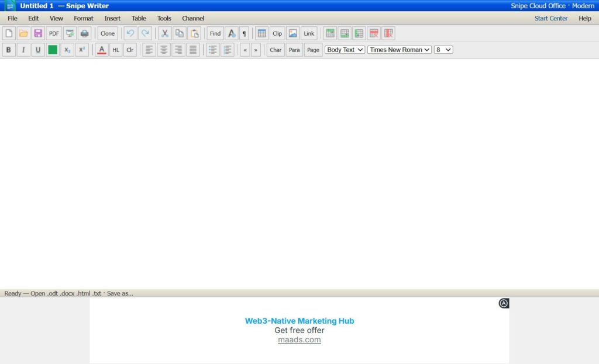
Task: Clear formatting with the Clr button
Action: pos(130,50)
